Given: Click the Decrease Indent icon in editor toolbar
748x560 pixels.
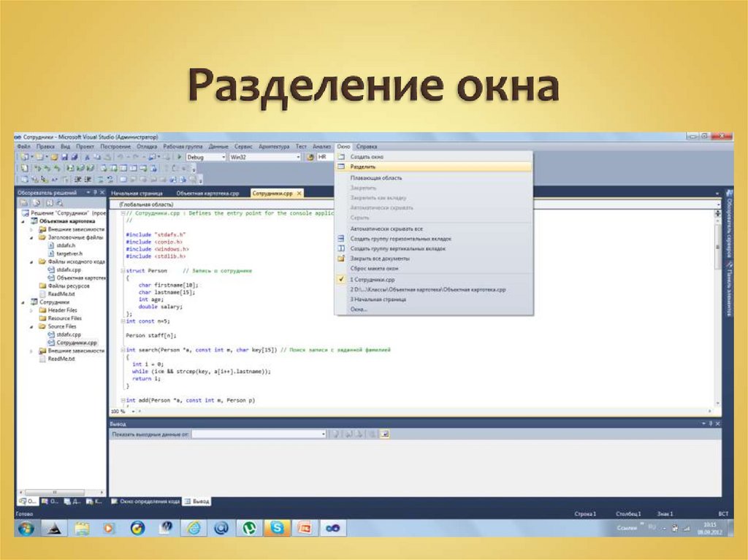Looking at the screenshot, I should [77, 180].
